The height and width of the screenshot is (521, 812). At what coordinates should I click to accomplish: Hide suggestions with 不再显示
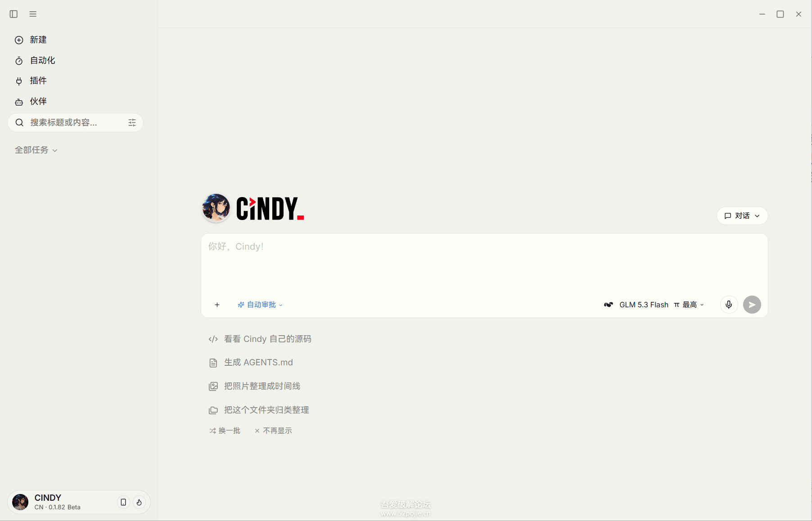click(273, 431)
